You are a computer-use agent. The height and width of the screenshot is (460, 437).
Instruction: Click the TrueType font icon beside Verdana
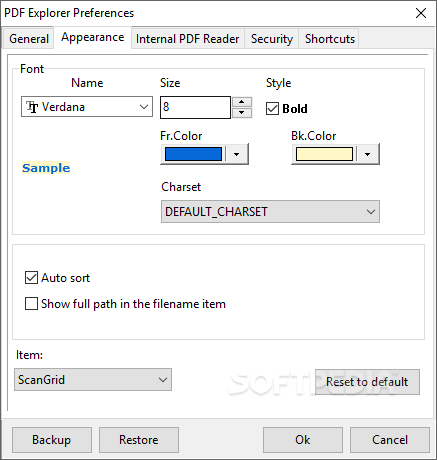coord(32,107)
